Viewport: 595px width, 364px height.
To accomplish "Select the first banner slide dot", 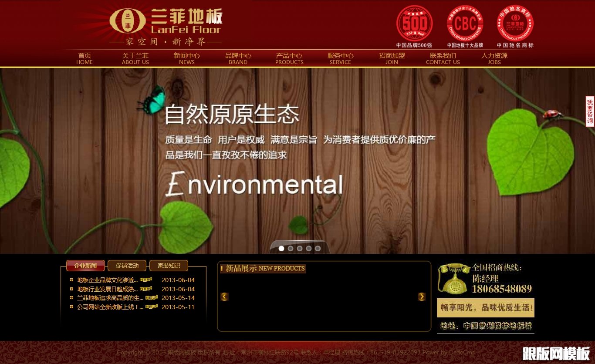I will pos(281,248).
